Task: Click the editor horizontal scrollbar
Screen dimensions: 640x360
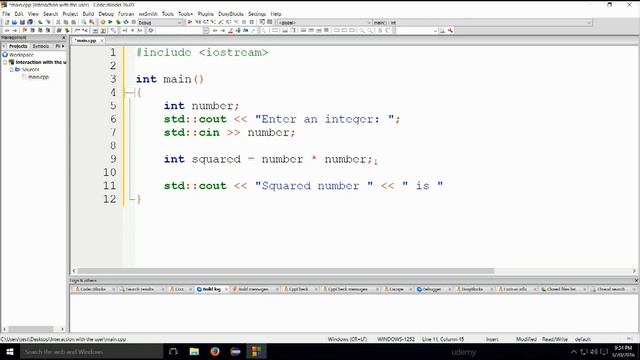Action: click(286, 271)
